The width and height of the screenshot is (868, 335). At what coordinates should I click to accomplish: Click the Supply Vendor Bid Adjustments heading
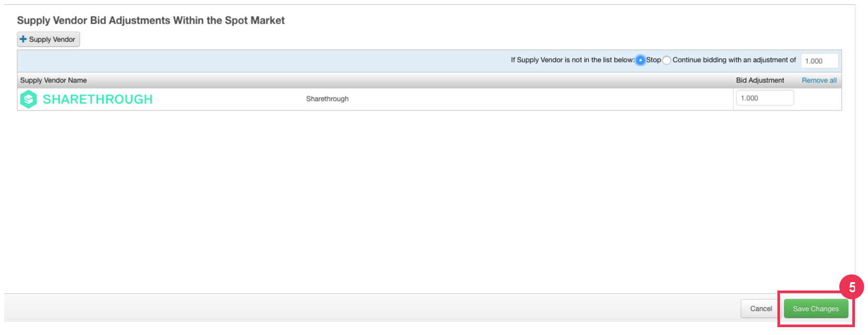(x=151, y=20)
